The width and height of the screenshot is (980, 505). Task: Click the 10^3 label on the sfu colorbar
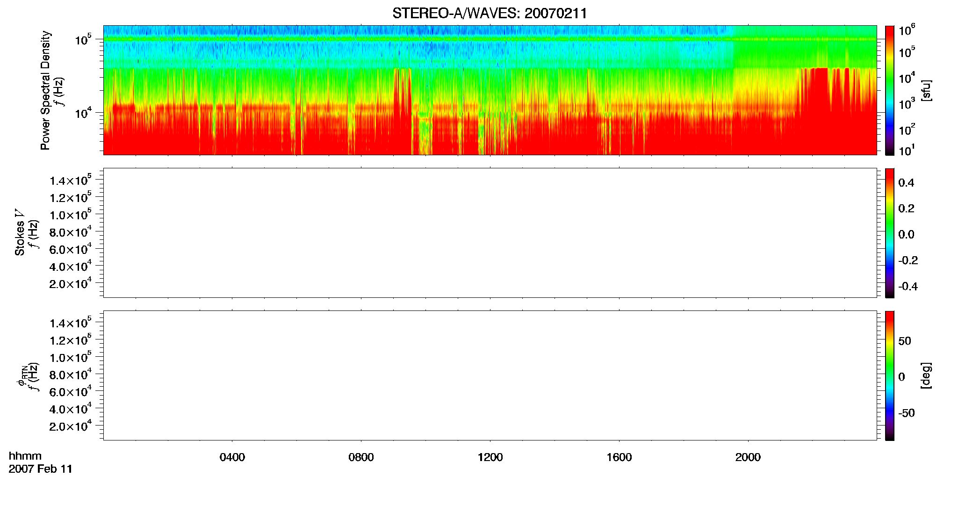click(907, 104)
